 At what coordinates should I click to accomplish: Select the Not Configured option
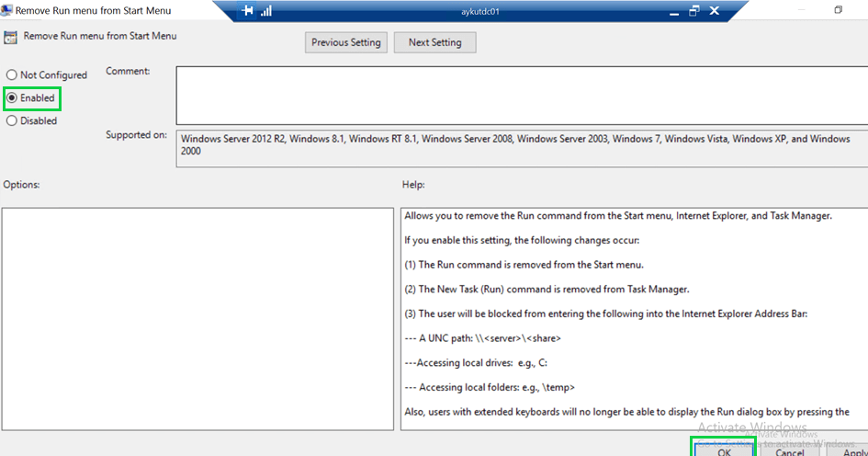[x=11, y=75]
